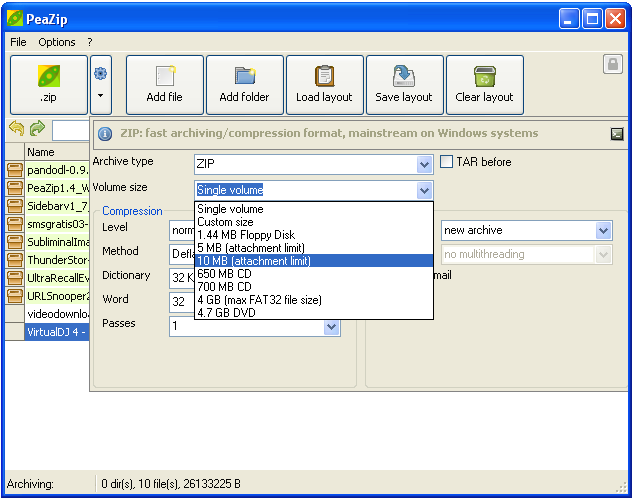Screen dimensions: 632x498
Task: Select 700 MB CD option
Action: pos(314,286)
